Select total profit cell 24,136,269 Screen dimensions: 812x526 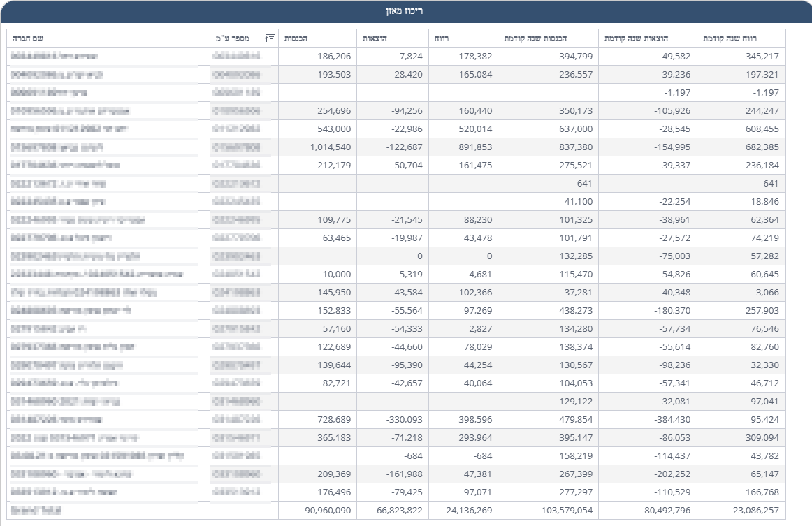click(x=467, y=511)
